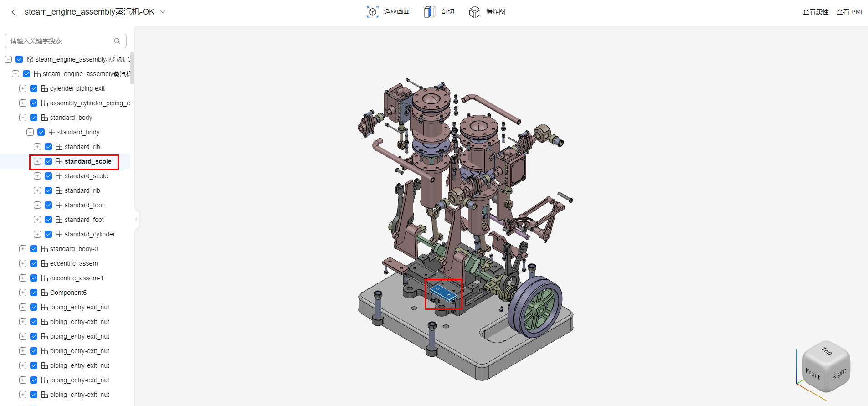Select eccentric_assem tree row
This screenshot has height=406, width=868.
(65, 263)
